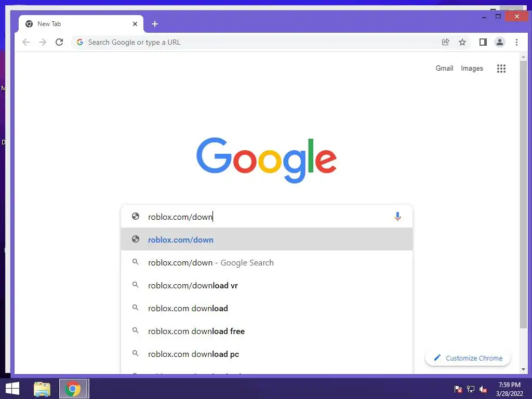Click the globe icon inside the search box
Screen dimensions: 532x399
[x=136, y=217]
